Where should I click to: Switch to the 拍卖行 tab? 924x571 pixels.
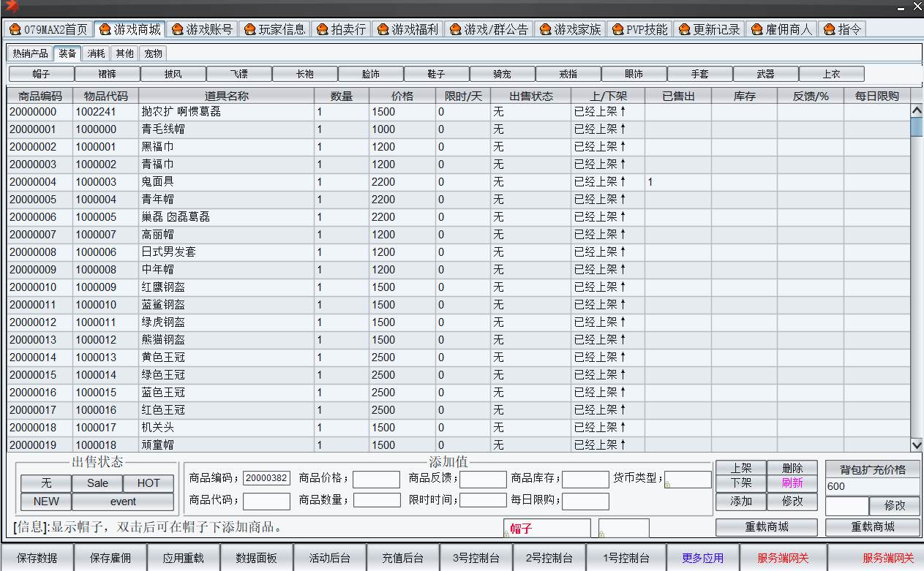click(341, 30)
